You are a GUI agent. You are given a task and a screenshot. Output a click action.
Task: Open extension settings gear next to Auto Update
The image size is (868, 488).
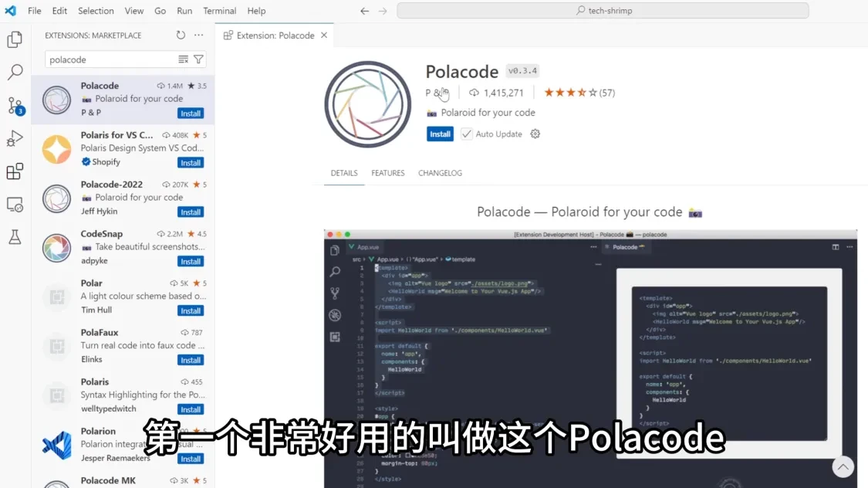coord(535,134)
